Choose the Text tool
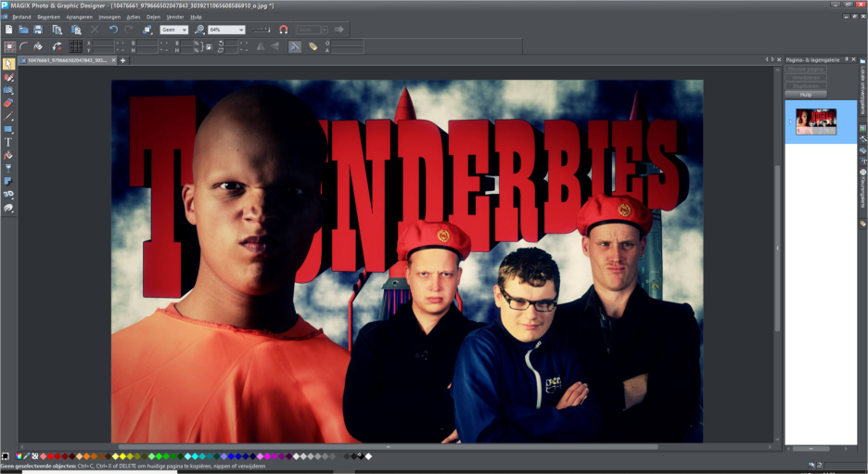 pyautogui.click(x=8, y=142)
